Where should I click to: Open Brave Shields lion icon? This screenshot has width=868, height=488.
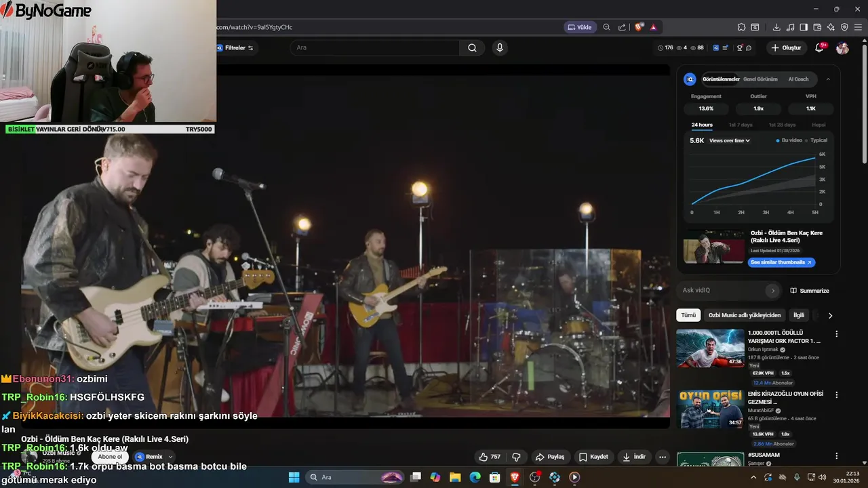pos(639,27)
